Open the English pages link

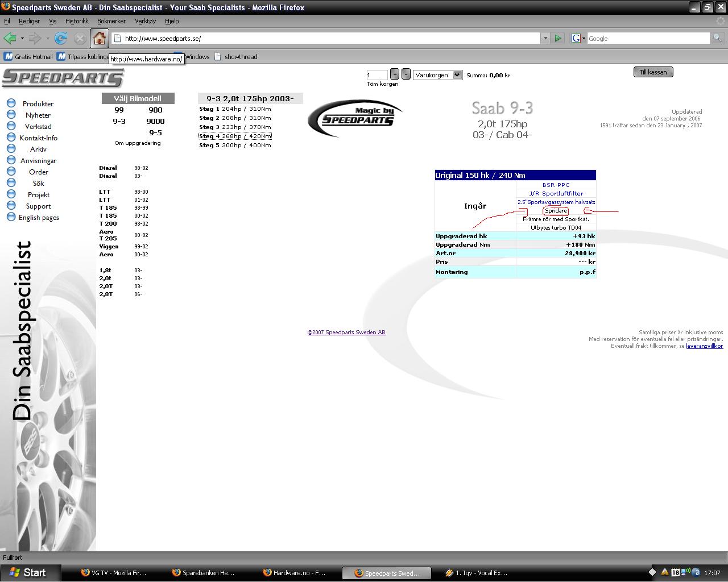39,218
